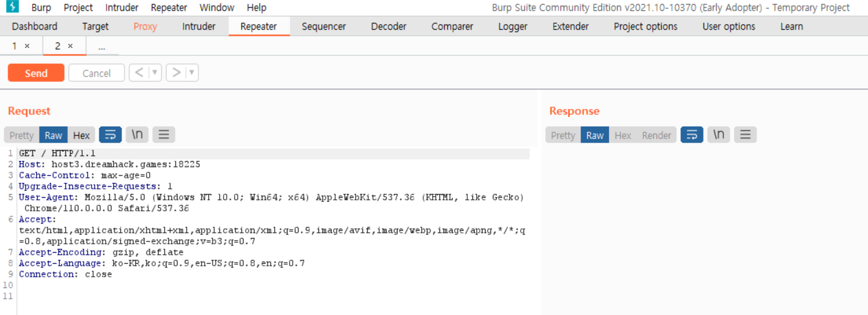Open the Project menu
The height and width of the screenshot is (315, 868).
click(78, 7)
